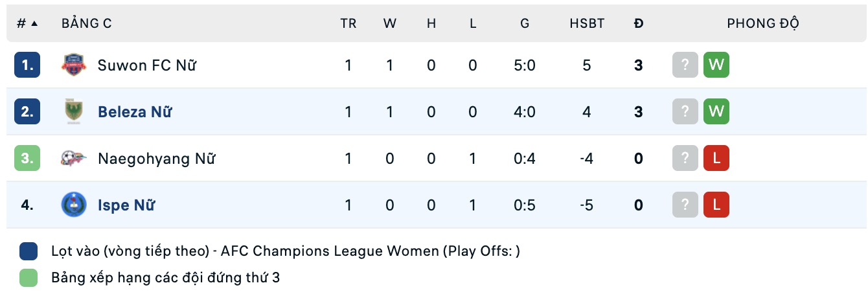The image size is (868, 294).
Task: Click the gray question mark beside Ispe's form
Action: pos(685,205)
